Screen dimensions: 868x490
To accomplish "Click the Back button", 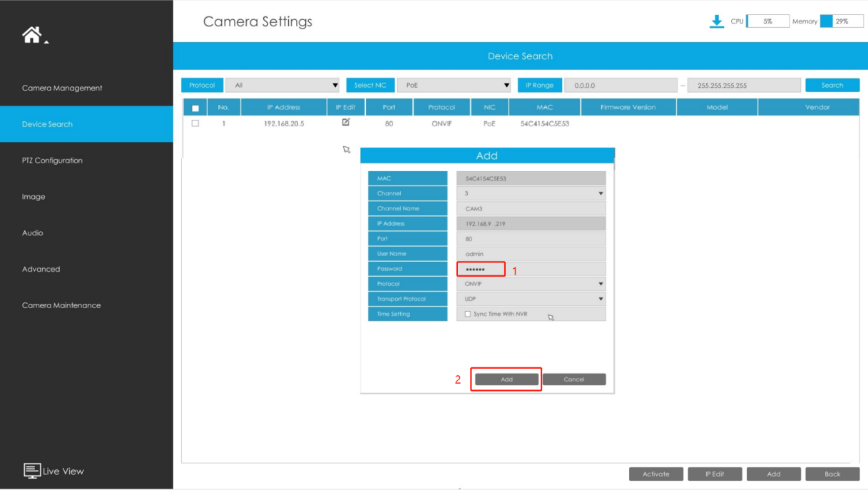I will click(x=832, y=474).
